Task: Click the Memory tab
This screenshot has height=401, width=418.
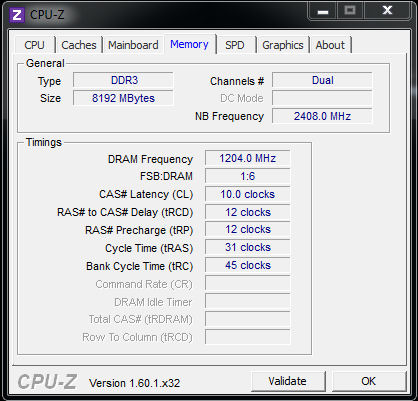Action: (189, 44)
